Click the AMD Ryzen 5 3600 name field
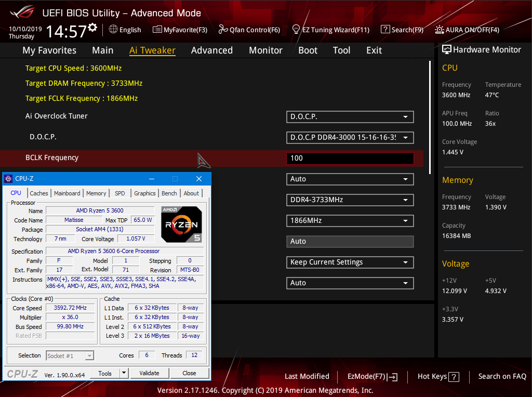532x397 pixels. [100, 210]
